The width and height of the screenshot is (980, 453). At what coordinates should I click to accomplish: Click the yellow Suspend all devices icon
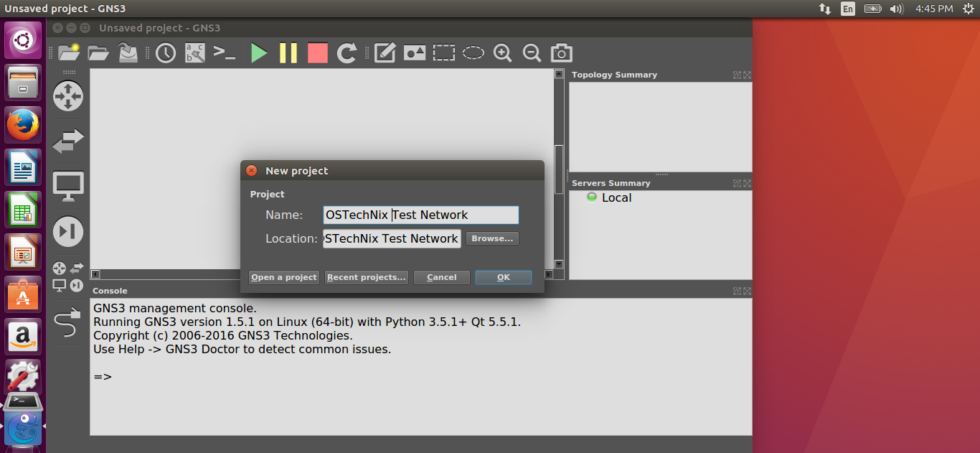(288, 53)
